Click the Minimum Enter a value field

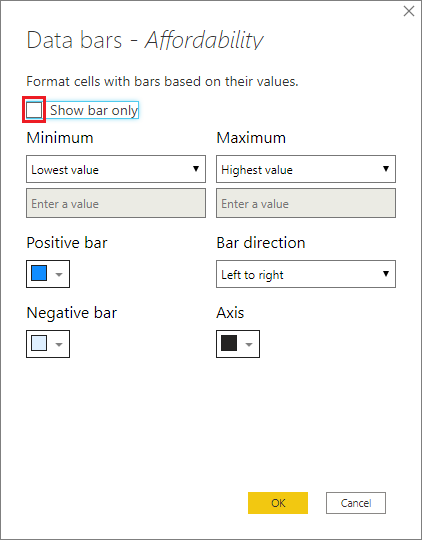(116, 203)
